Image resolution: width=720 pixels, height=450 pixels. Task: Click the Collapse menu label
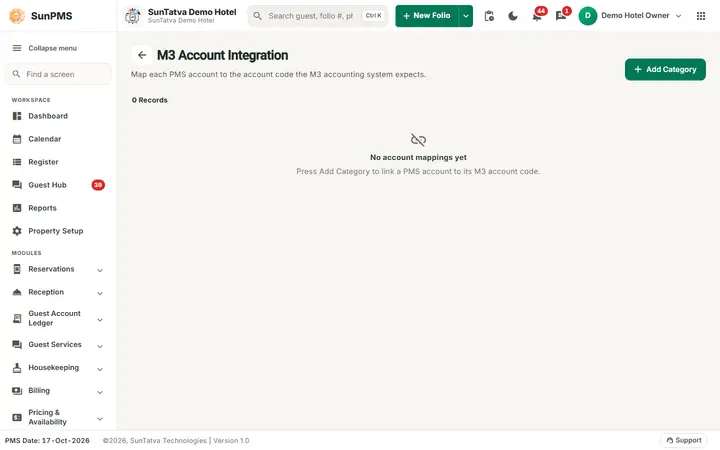click(x=52, y=48)
